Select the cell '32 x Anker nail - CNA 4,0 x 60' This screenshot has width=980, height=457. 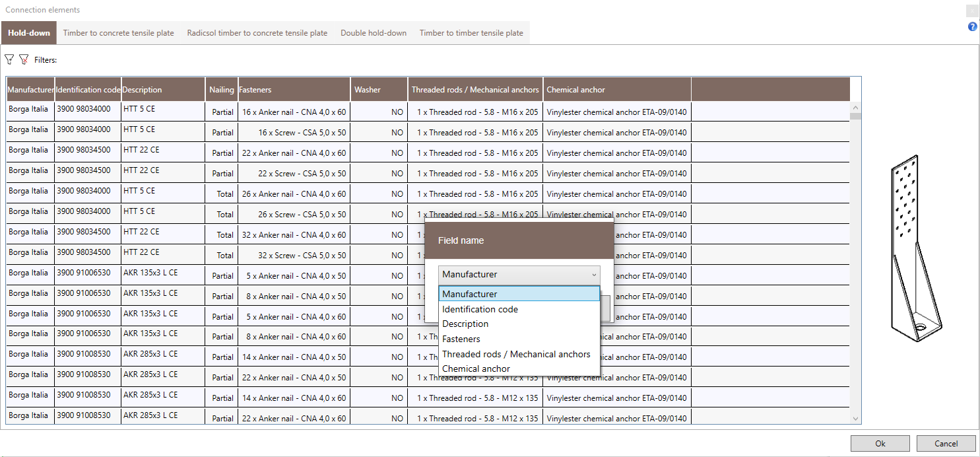(x=294, y=234)
